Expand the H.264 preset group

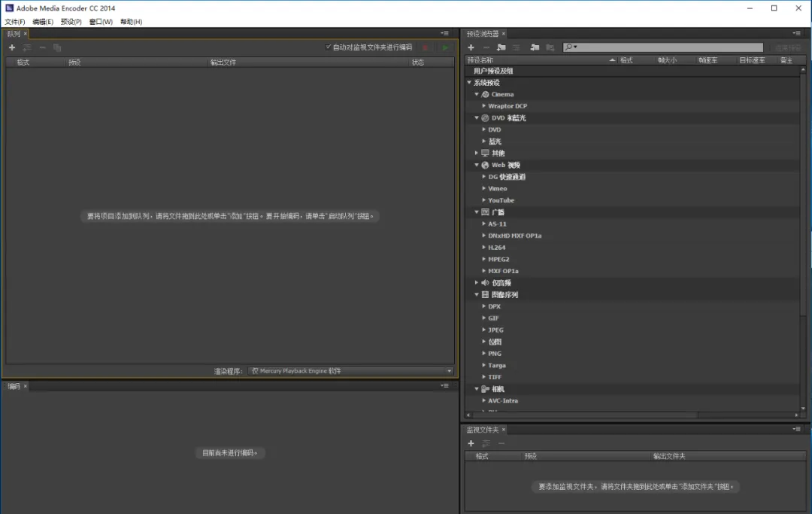click(x=483, y=247)
